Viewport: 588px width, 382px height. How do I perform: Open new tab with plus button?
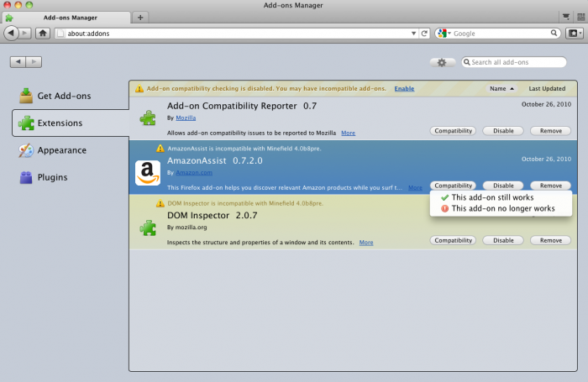140,18
